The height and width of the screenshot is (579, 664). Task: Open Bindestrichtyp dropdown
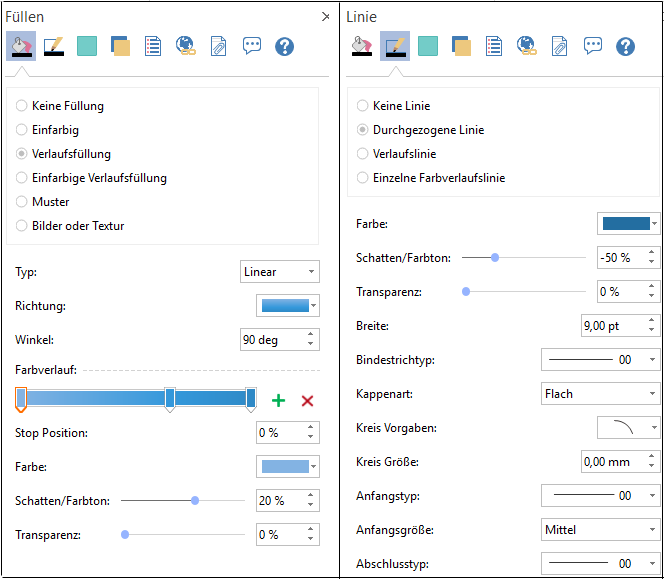pos(600,360)
